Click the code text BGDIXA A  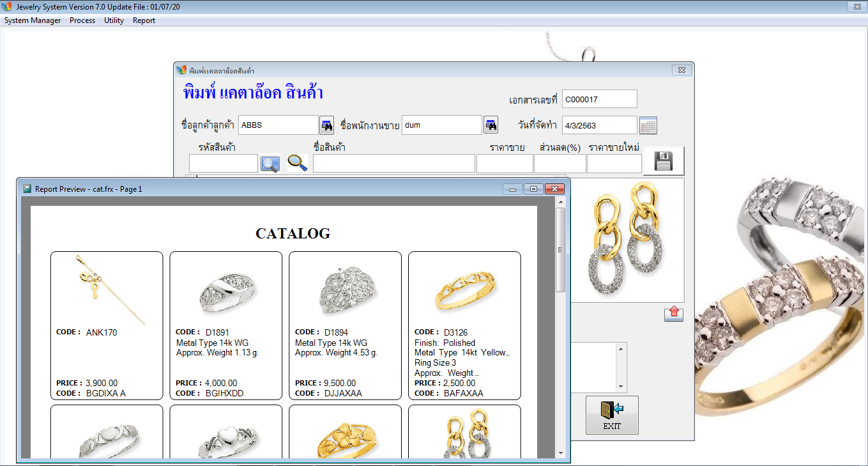pos(106,394)
